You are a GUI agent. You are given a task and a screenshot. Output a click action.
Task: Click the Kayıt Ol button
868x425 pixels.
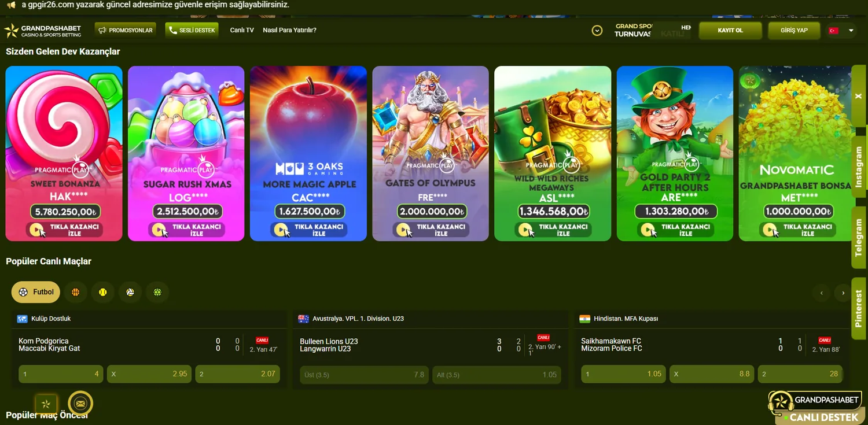tap(730, 30)
